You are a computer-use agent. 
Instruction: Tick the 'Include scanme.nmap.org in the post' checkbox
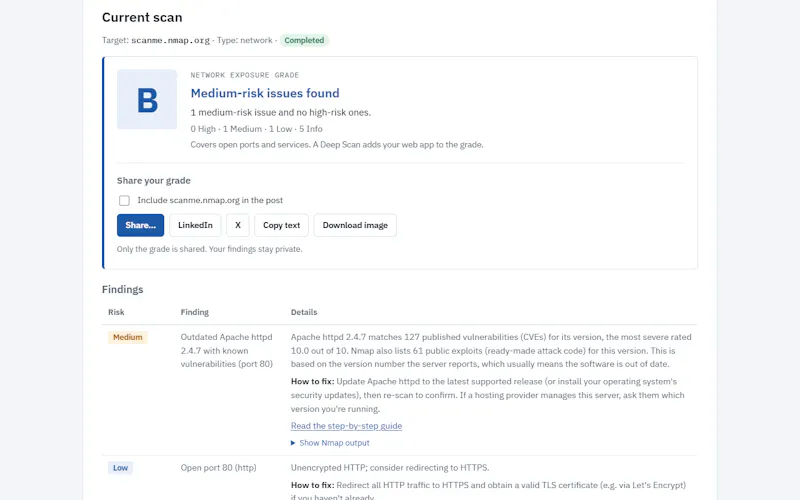coord(124,201)
